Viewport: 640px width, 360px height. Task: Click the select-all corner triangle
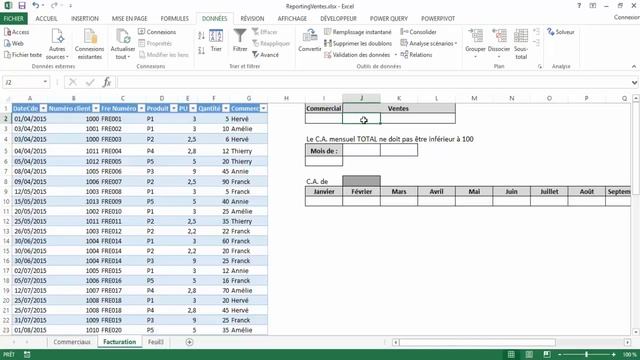pyautogui.click(x=7, y=99)
